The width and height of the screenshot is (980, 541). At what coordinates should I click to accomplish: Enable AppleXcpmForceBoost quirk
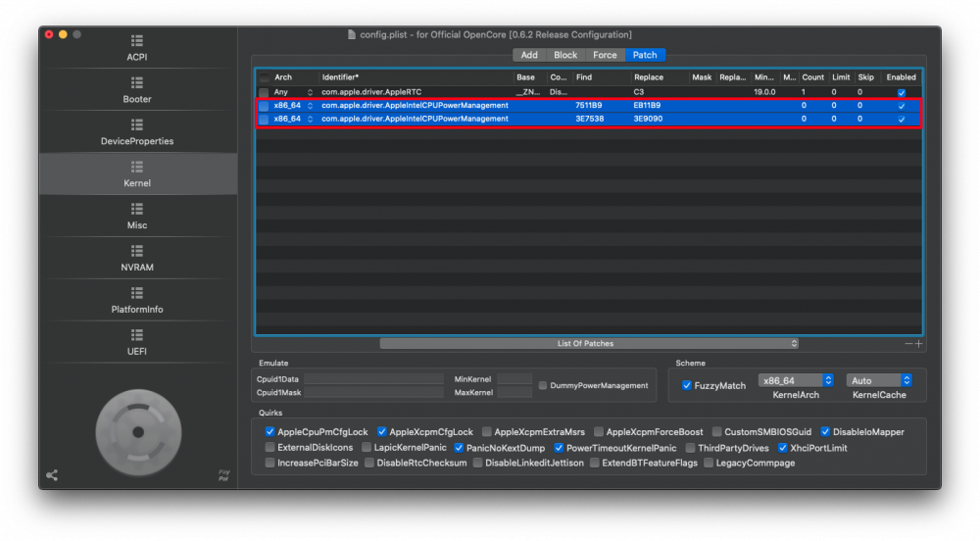point(599,431)
